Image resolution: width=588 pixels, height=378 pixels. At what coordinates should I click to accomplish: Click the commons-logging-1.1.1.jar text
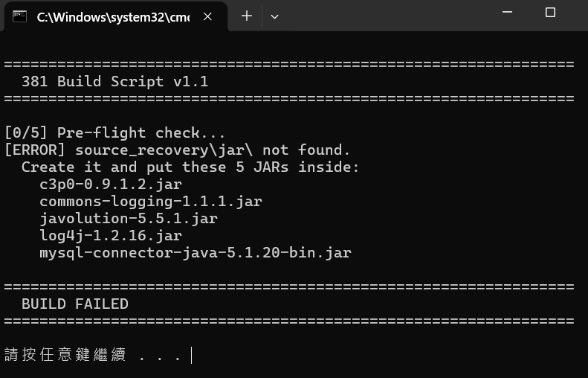coord(151,201)
